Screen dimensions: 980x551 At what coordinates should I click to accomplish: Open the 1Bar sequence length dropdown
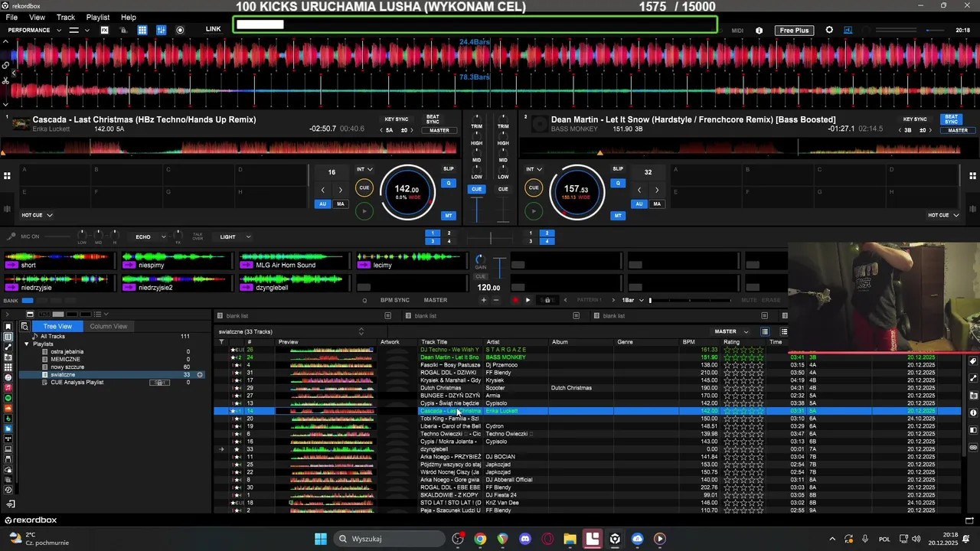(x=632, y=300)
